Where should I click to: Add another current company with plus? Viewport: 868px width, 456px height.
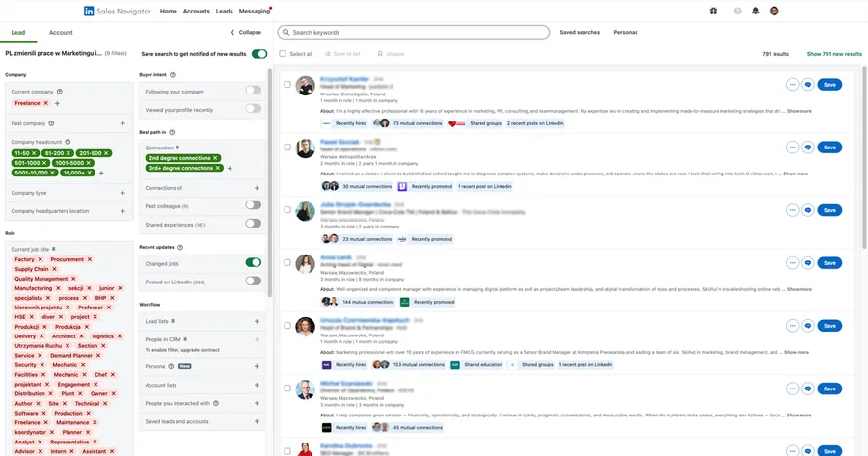point(57,103)
